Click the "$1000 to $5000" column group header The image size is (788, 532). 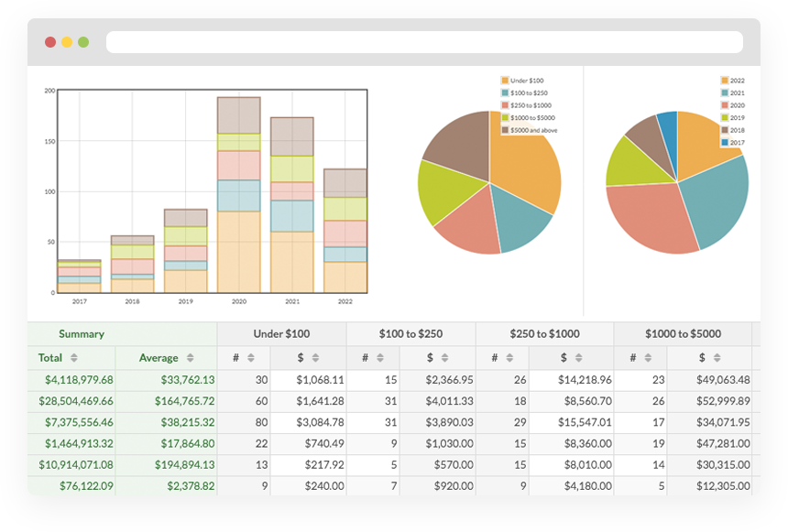683,333
